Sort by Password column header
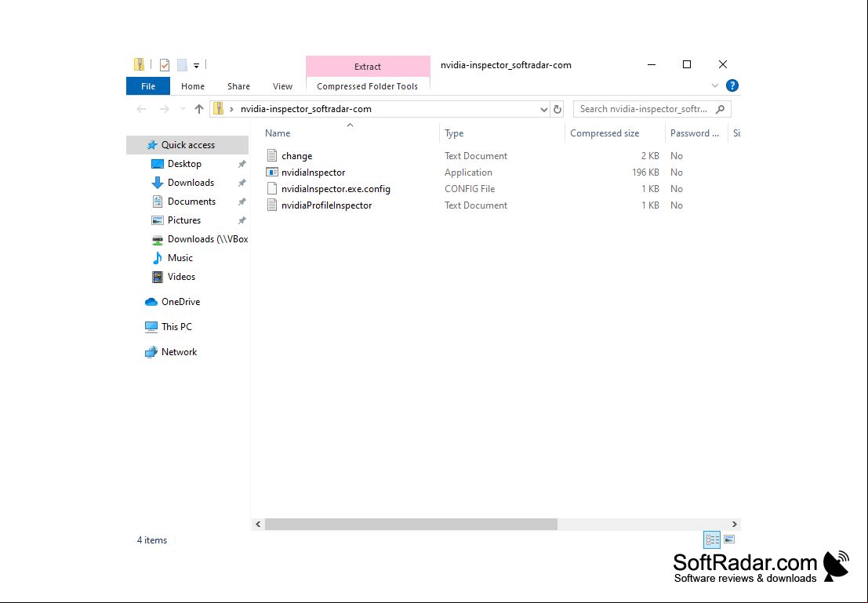Image resolution: width=868 pixels, height=603 pixels. click(x=695, y=133)
